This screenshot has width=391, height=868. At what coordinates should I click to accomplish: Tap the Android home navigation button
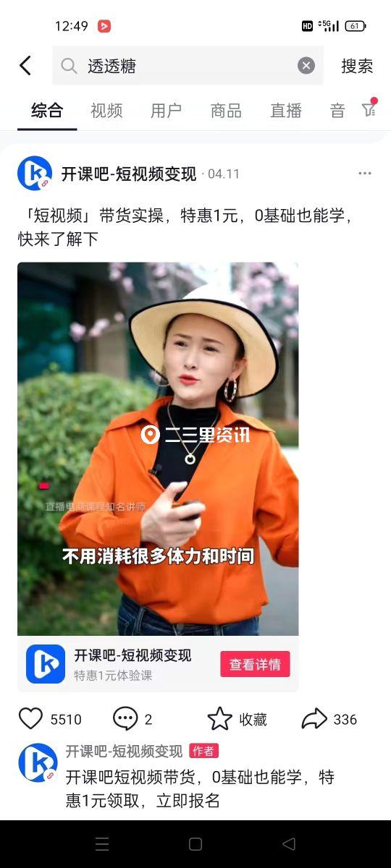click(x=195, y=843)
